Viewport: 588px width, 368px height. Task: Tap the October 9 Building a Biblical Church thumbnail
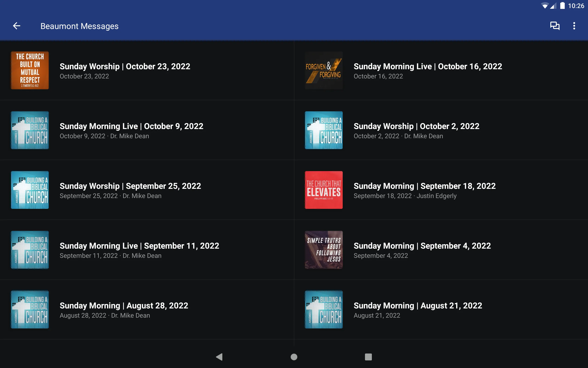pos(30,130)
